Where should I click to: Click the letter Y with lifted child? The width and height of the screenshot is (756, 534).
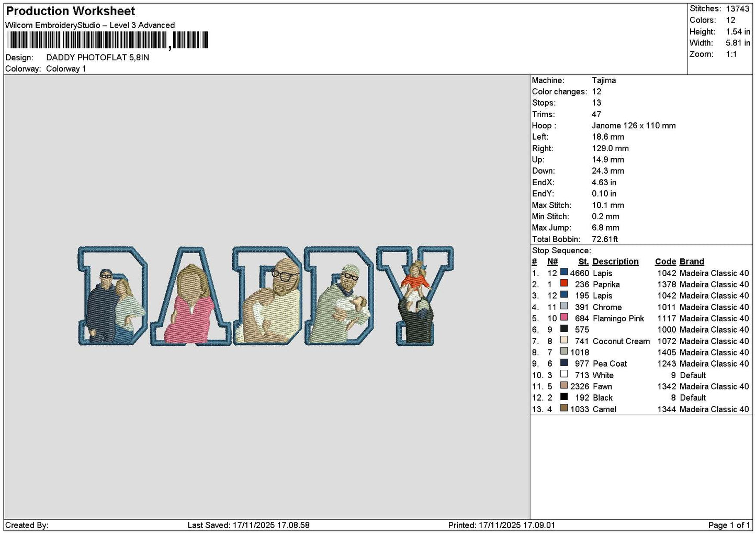415,296
